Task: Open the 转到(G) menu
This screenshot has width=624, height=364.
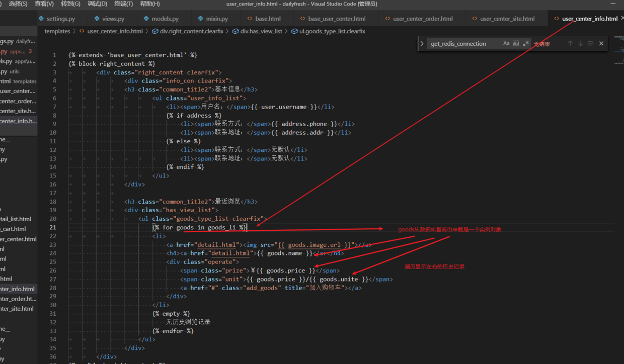Action: pos(70,4)
